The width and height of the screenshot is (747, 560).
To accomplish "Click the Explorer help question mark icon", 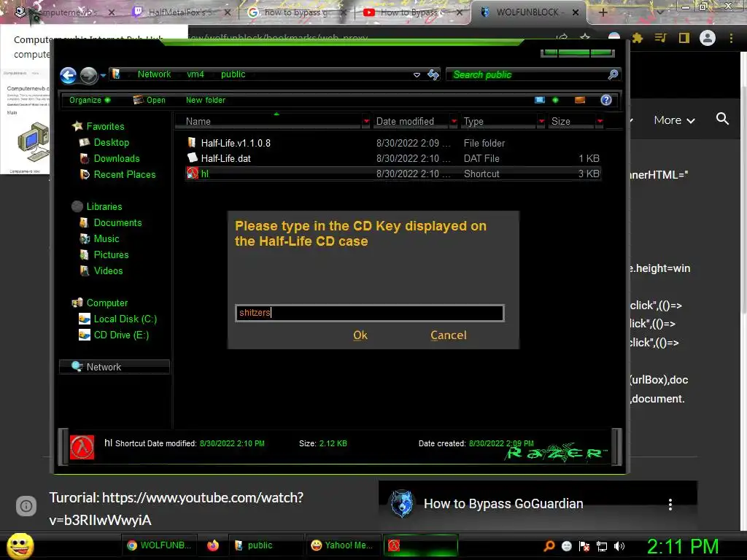I will 606,100.
